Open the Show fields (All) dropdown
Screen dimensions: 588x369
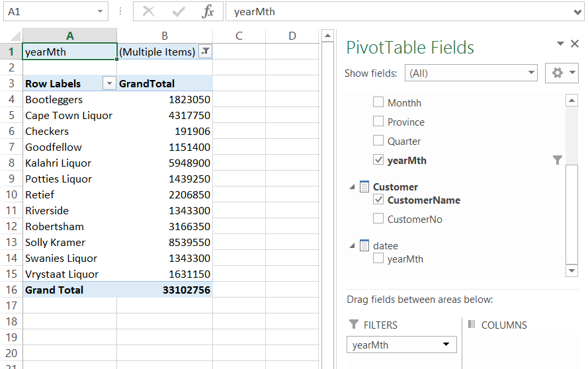pos(531,73)
